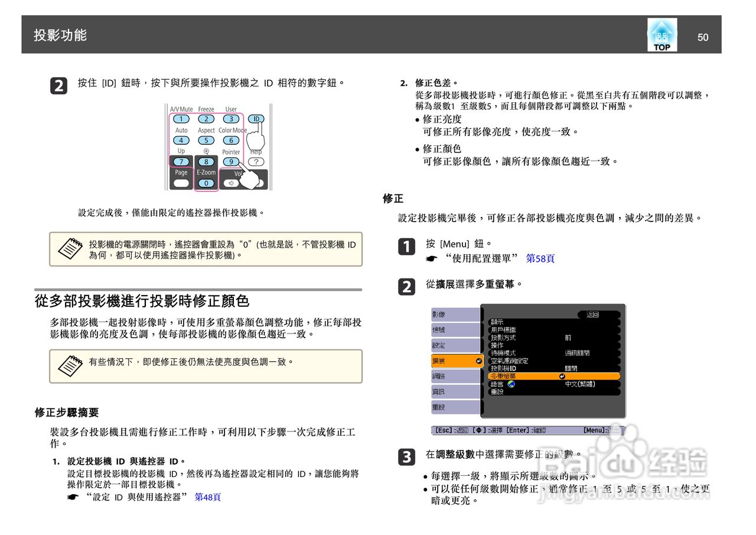
Task: Select the 網路 menu tab
Action: [456, 376]
